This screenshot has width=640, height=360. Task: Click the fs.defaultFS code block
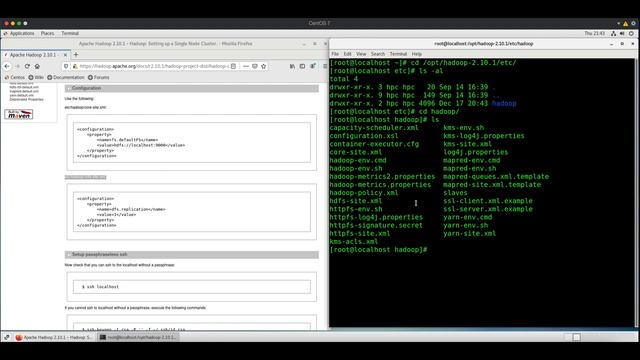191,142
